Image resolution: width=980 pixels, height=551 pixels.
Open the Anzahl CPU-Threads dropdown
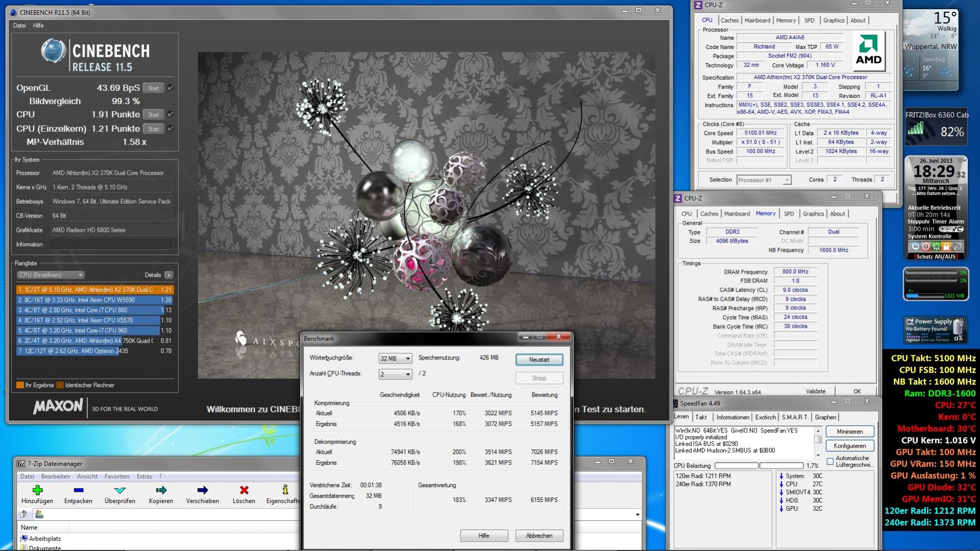[x=395, y=374]
